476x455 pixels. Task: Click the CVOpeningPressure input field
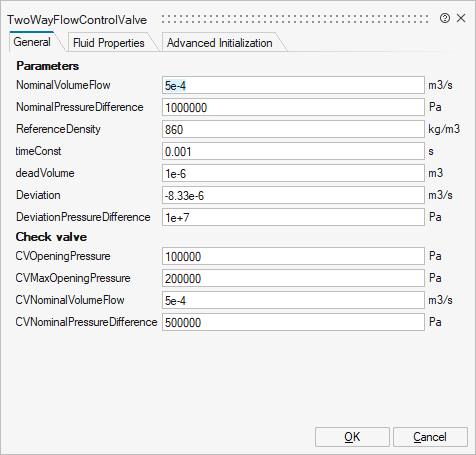[x=293, y=256]
